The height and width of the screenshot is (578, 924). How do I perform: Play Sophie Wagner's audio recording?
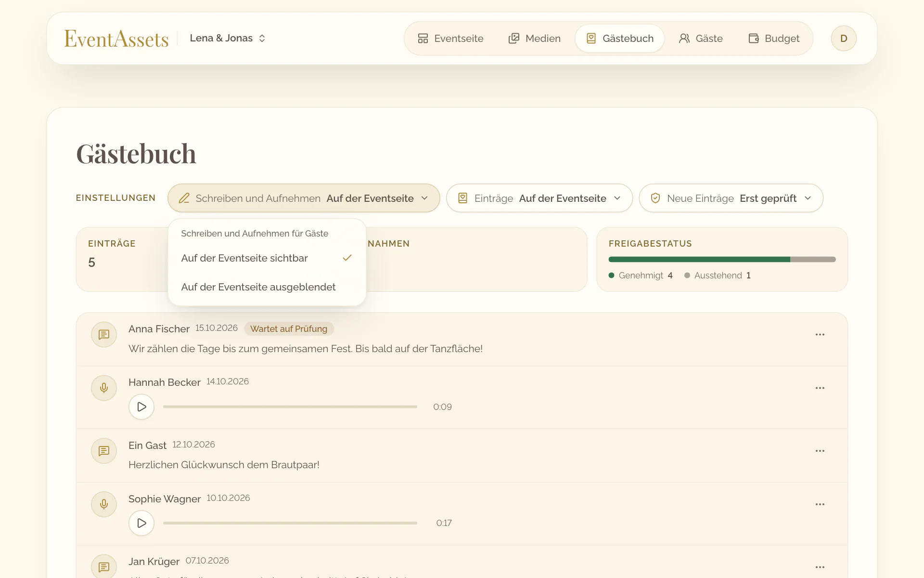coord(141,523)
